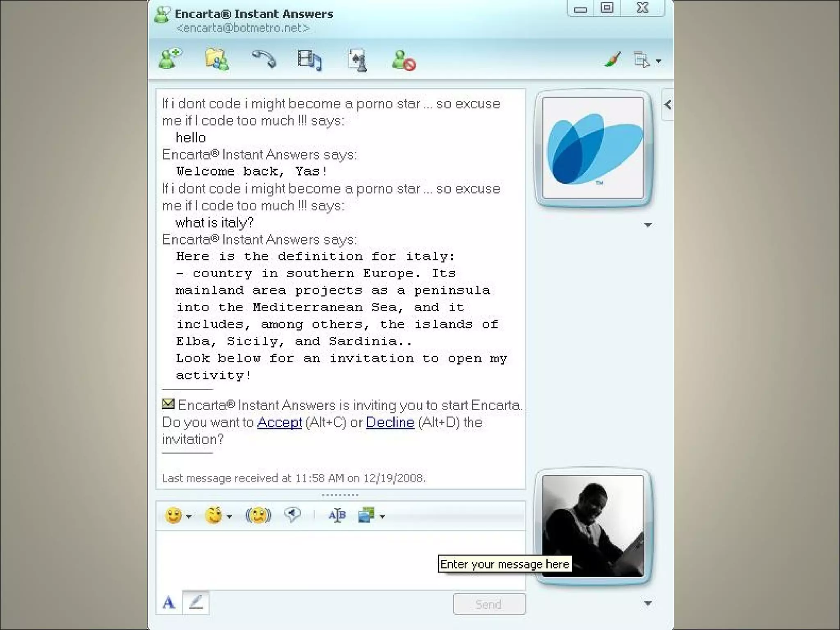The image size is (840, 630).
Task: Open the smiley emoticons dropdown arrow
Action: coord(189,516)
